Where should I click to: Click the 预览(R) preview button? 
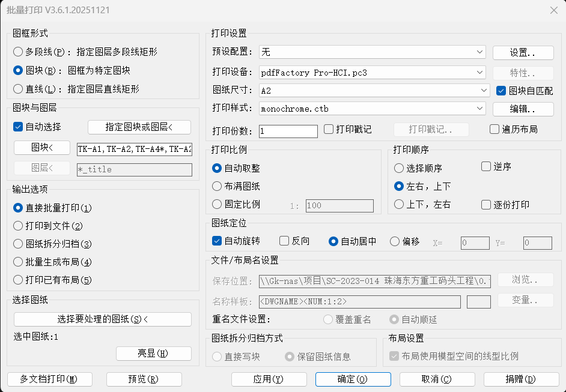[144, 379]
